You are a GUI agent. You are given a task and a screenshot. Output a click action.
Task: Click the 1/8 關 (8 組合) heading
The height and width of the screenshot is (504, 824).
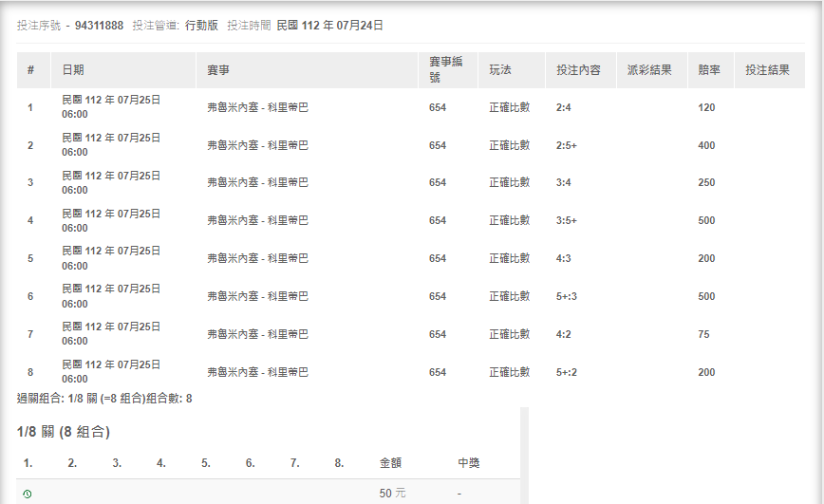point(64,432)
